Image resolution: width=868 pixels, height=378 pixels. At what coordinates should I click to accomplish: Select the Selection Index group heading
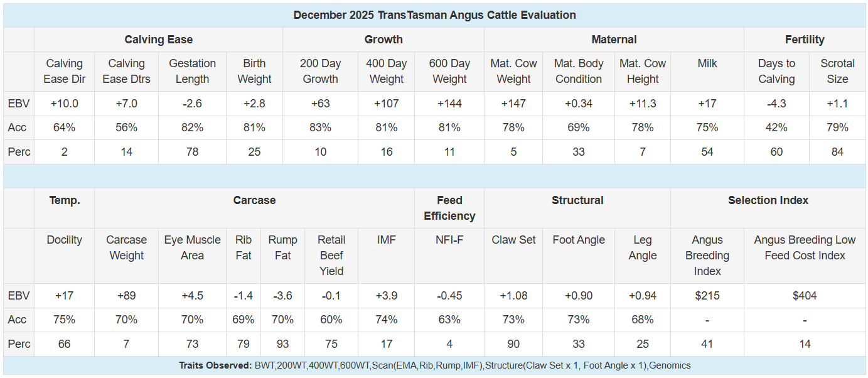pos(768,200)
